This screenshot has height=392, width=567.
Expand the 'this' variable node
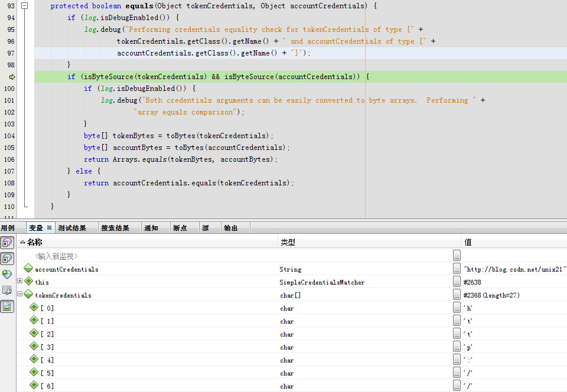click(20, 281)
